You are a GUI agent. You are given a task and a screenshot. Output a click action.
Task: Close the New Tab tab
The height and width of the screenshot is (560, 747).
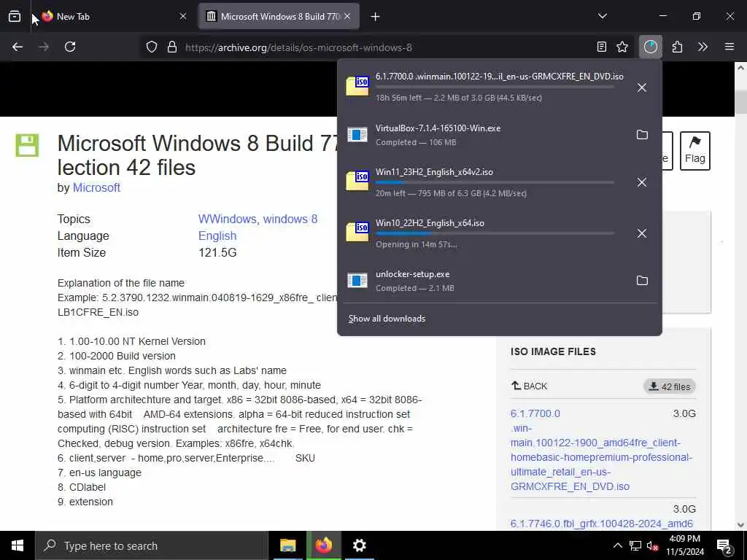point(183,17)
